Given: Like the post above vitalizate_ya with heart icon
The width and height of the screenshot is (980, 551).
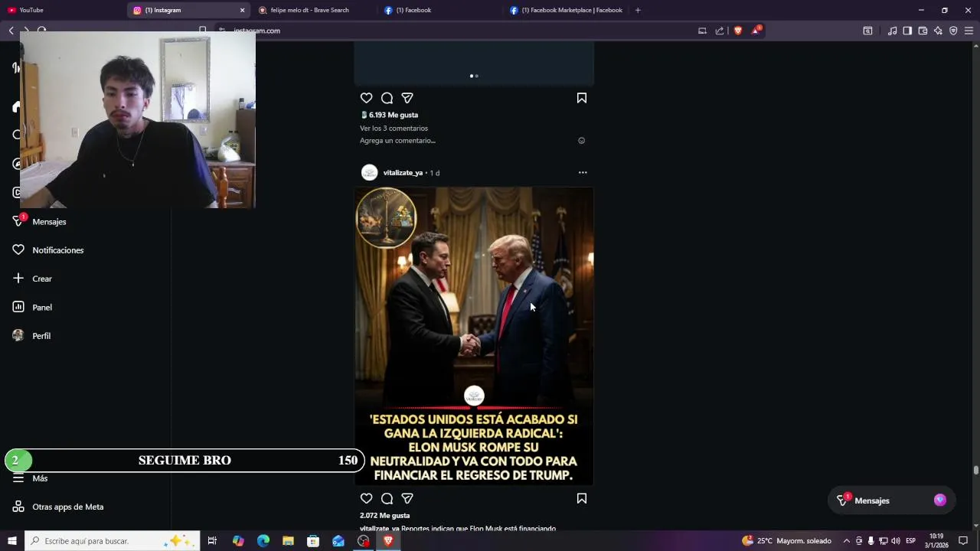Looking at the screenshot, I should [x=366, y=98].
